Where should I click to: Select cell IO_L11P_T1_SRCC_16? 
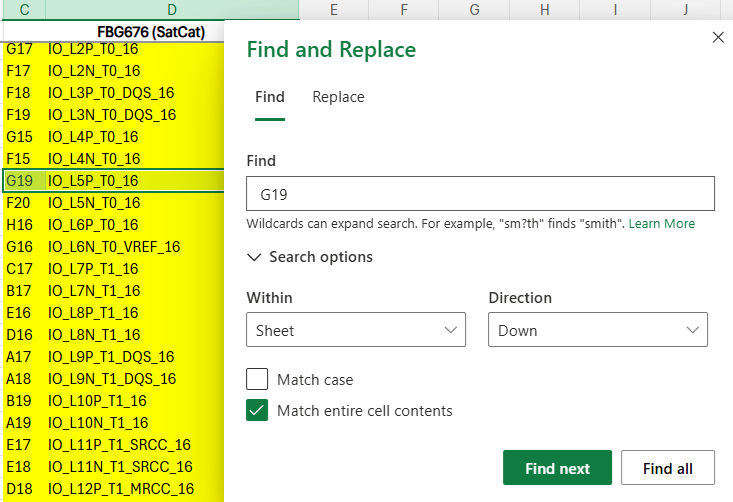[135, 444]
